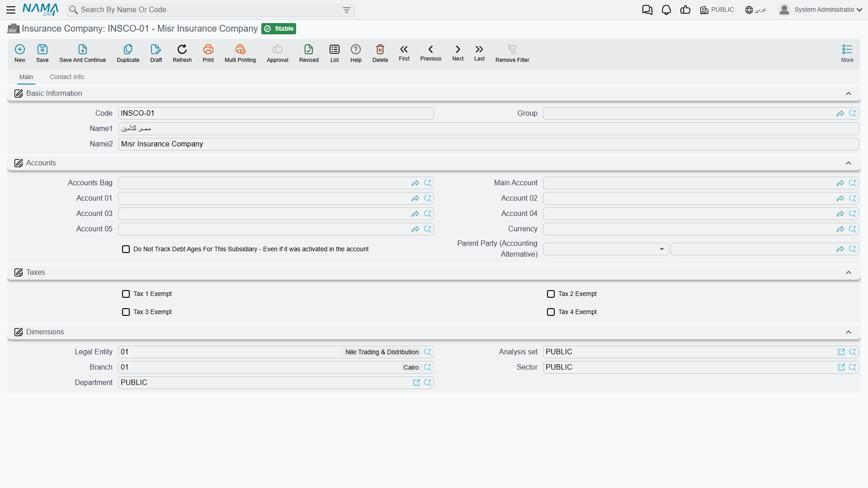The height and width of the screenshot is (488, 868).
Task: Toggle Do Not Track Debt Ages checkbox
Action: 126,249
